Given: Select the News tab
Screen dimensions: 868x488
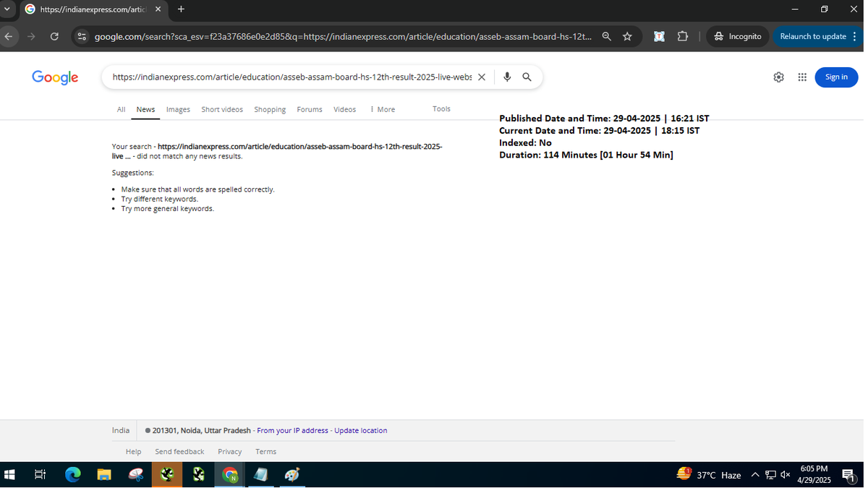Looking at the screenshot, I should pyautogui.click(x=145, y=109).
